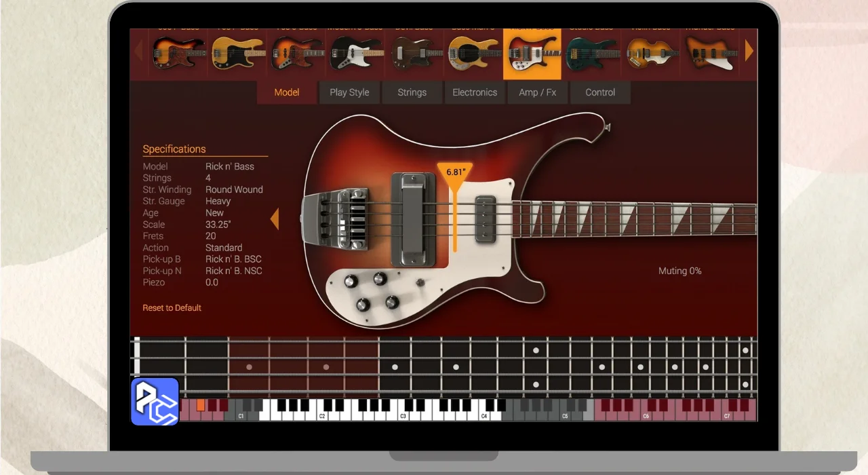This screenshot has height=475, width=868.
Task: Click the orange left arrow beside specifications
Action: [x=275, y=219]
